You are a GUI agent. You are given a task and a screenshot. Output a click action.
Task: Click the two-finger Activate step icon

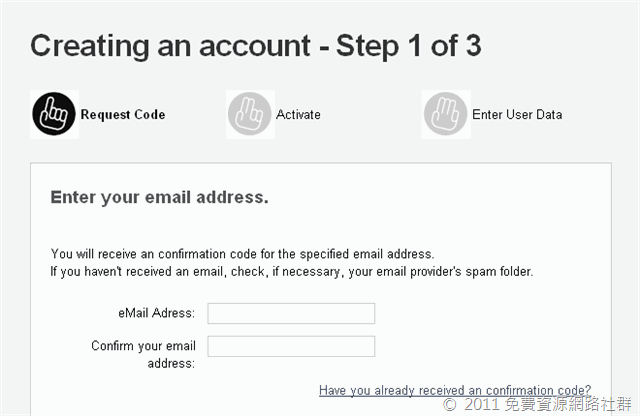pyautogui.click(x=250, y=114)
